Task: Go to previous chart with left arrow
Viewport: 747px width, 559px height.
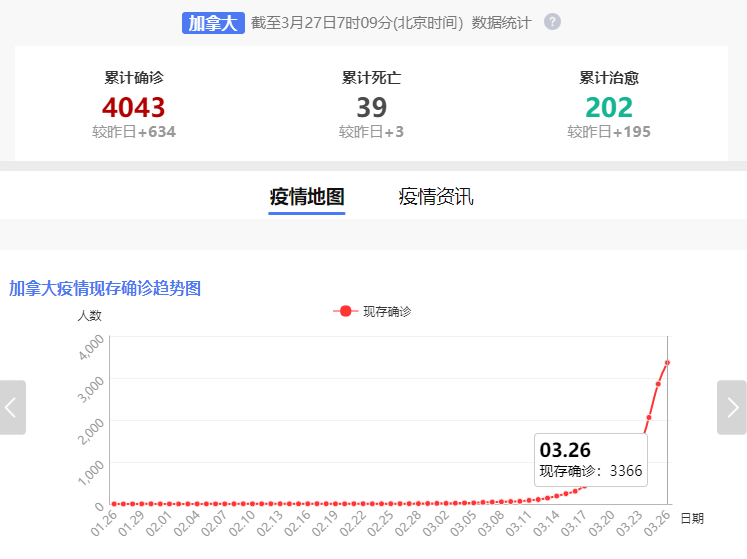Action: click(12, 407)
